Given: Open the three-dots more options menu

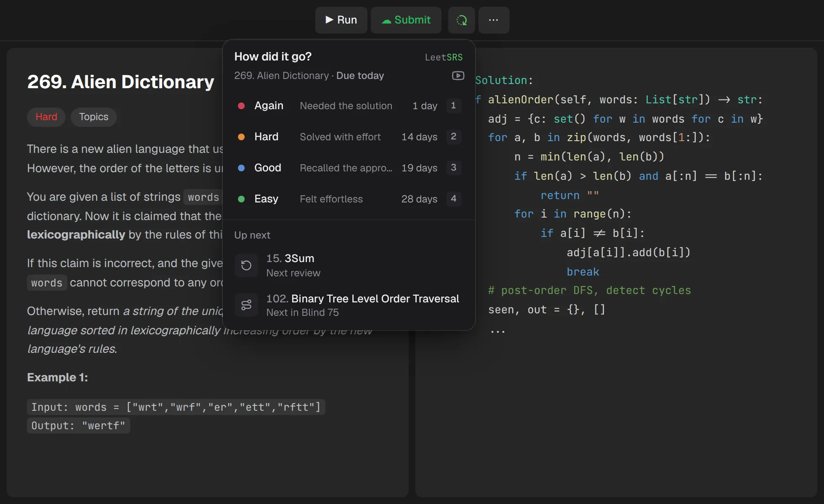Looking at the screenshot, I should click(x=494, y=20).
